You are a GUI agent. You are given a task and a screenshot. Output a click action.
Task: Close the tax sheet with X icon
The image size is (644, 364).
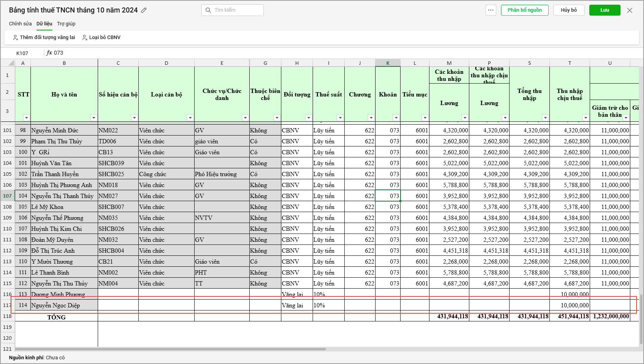630,11
